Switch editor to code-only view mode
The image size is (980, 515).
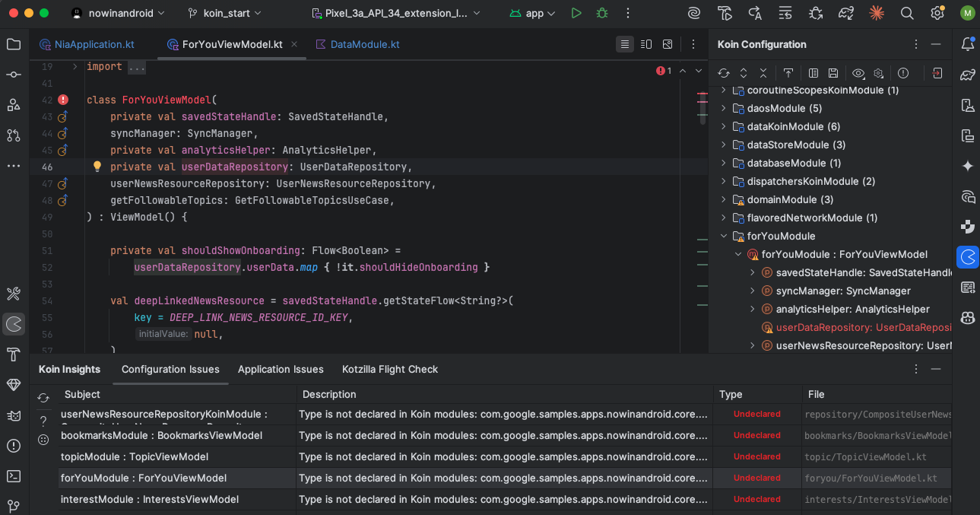tap(624, 44)
